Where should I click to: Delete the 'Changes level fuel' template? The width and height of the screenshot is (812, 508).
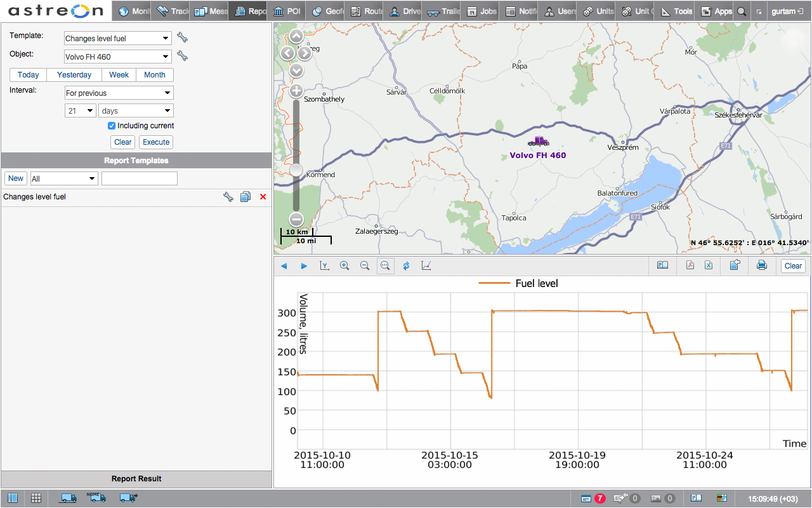(263, 197)
